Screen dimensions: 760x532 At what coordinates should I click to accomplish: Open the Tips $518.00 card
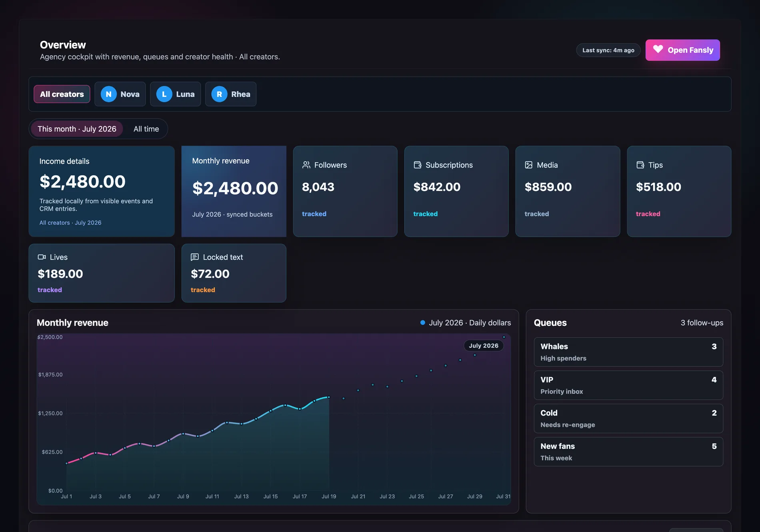coord(679,191)
